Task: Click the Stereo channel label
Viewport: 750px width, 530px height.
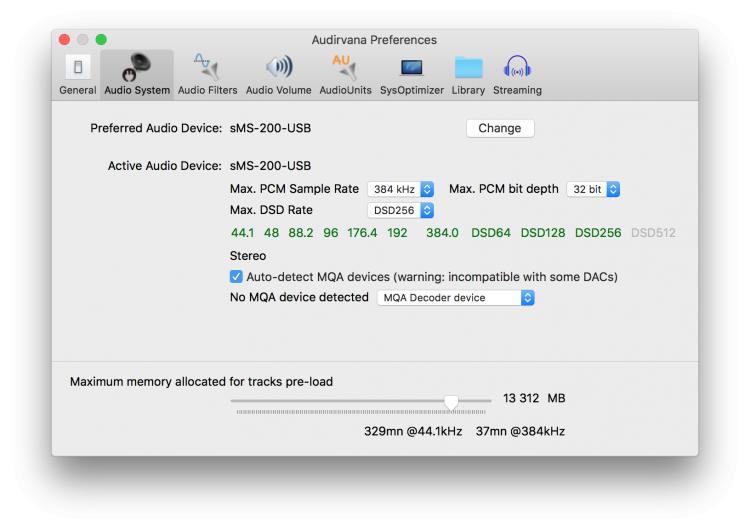Action: (x=248, y=256)
